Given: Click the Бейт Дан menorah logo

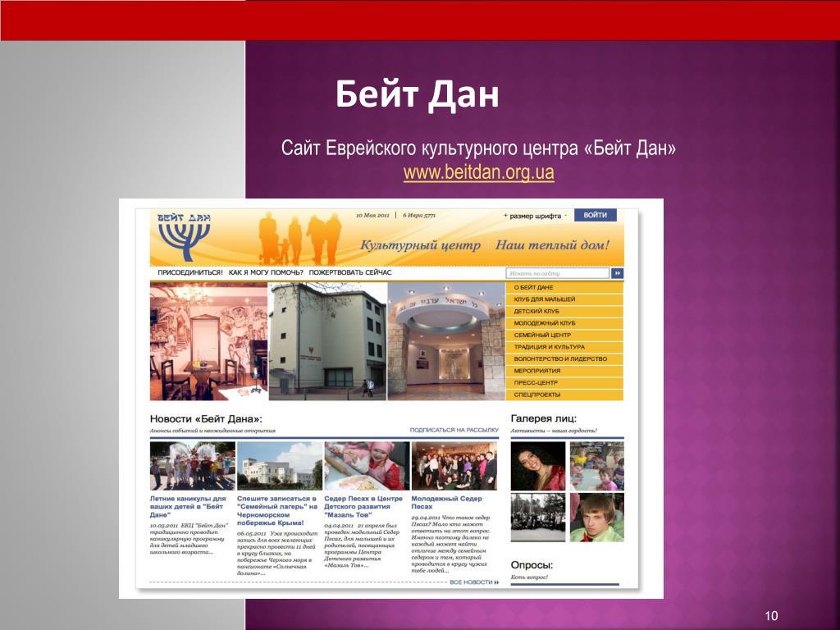Looking at the screenshot, I should [184, 236].
